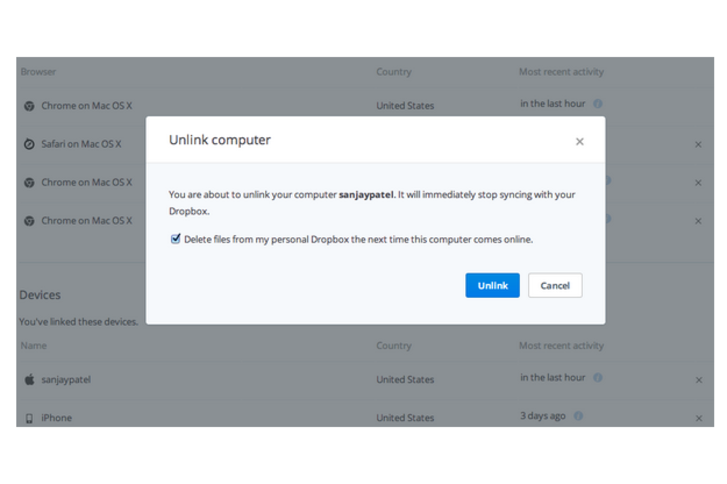The width and height of the screenshot is (727, 484).
Task: Remove the Safari on Mac OS X session
Action: point(698,145)
